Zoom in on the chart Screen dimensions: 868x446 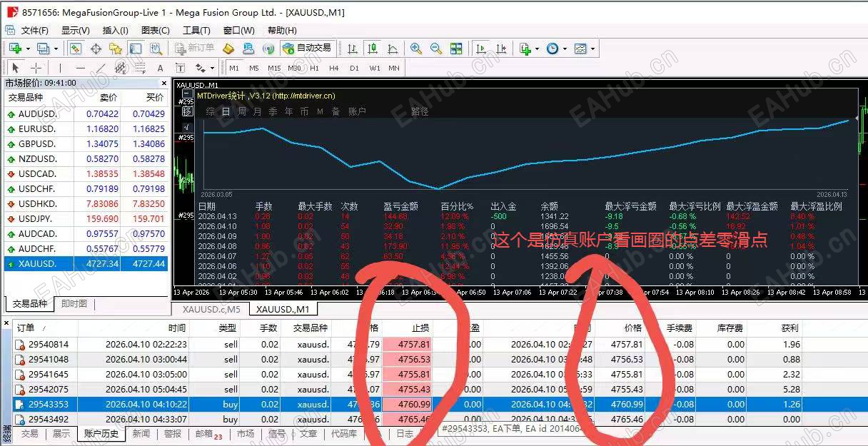(x=416, y=49)
